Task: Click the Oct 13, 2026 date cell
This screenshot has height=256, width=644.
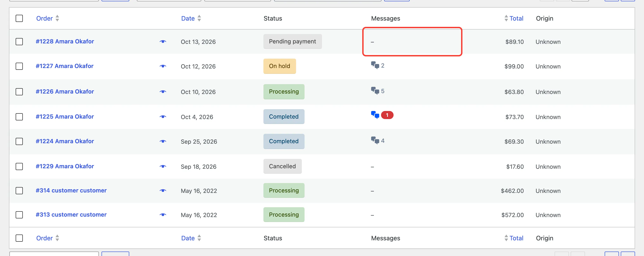Action: tap(198, 42)
